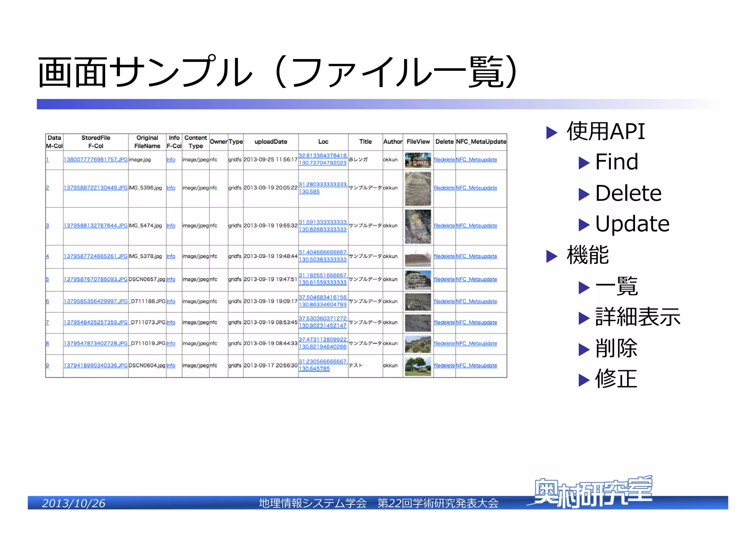The width and height of the screenshot is (756, 534).
Task: Click filedelete for IMG_5396.jpg row
Action: [x=444, y=188]
